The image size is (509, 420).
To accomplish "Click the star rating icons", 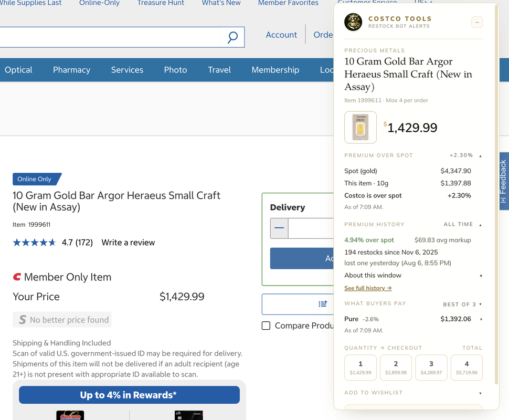I will point(34,243).
